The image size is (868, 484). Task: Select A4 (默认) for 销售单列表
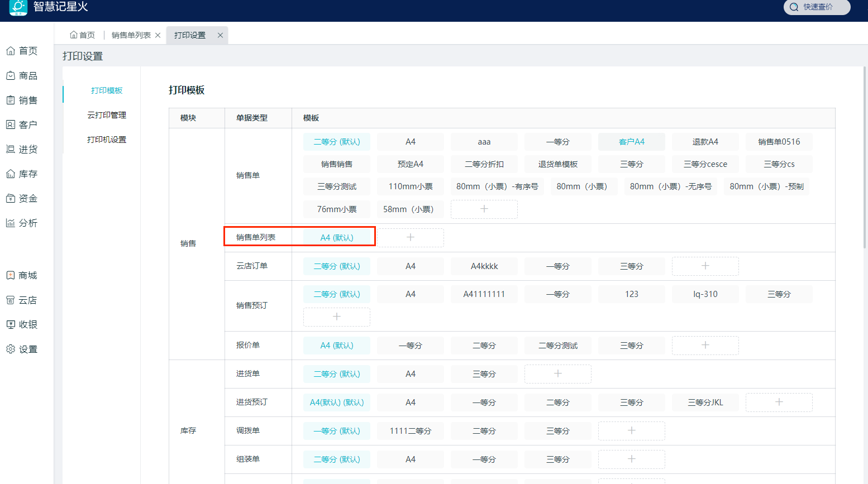pyautogui.click(x=337, y=238)
